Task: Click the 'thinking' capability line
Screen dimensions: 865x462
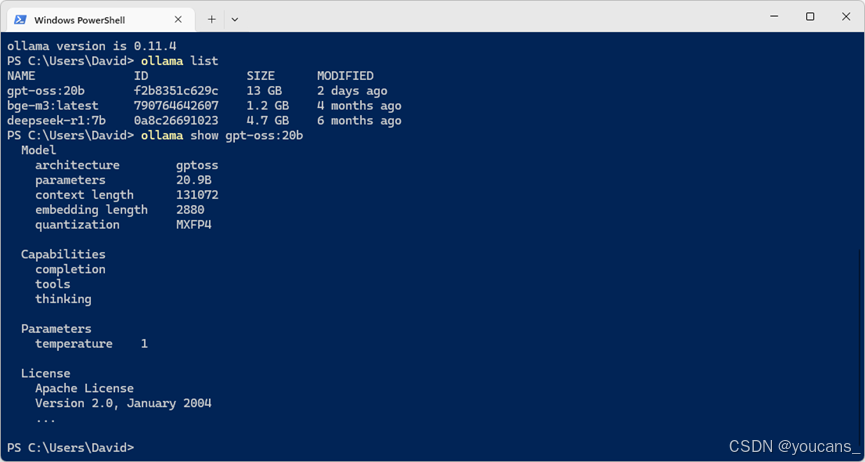Action: click(63, 299)
